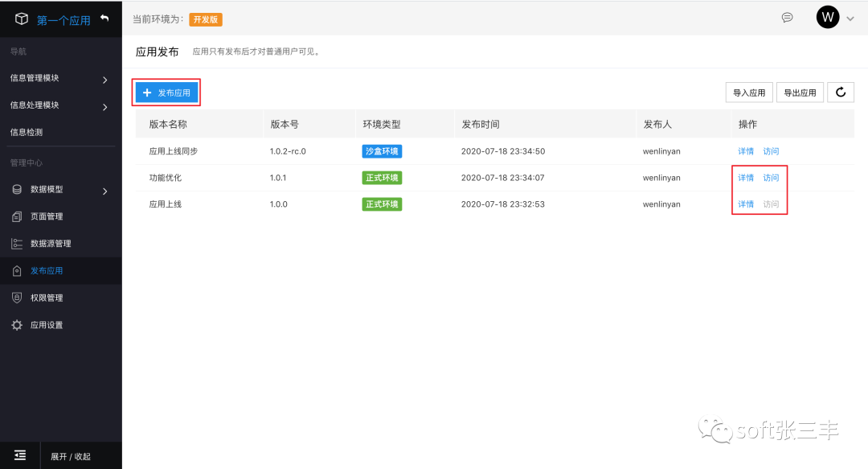Click the 应用发布 page heading
Image resolution: width=868 pixels, height=469 pixels.
[158, 51]
